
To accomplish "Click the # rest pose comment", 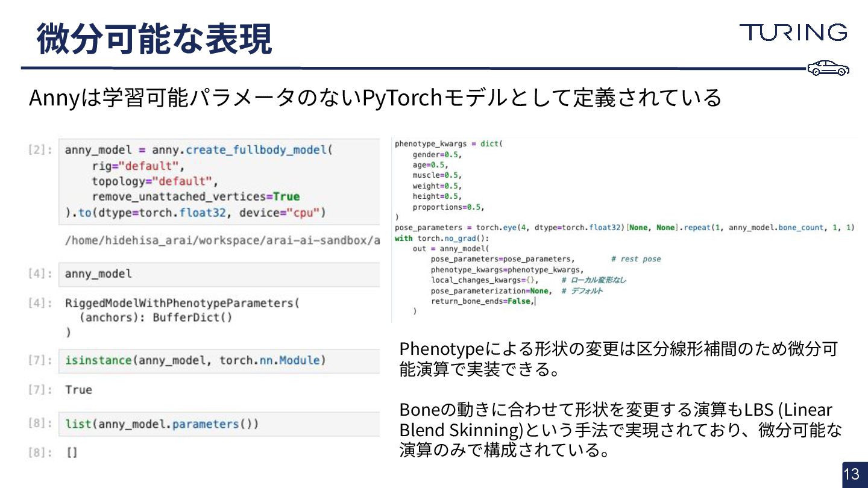I will point(636,259).
